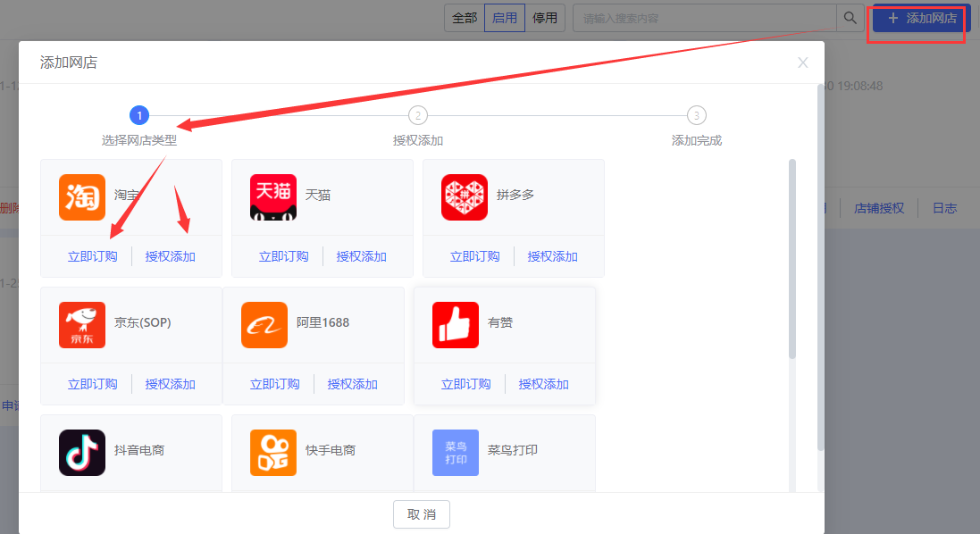Click the search content input field
Screen dimensions: 980x534
pyautogui.click(x=705, y=18)
